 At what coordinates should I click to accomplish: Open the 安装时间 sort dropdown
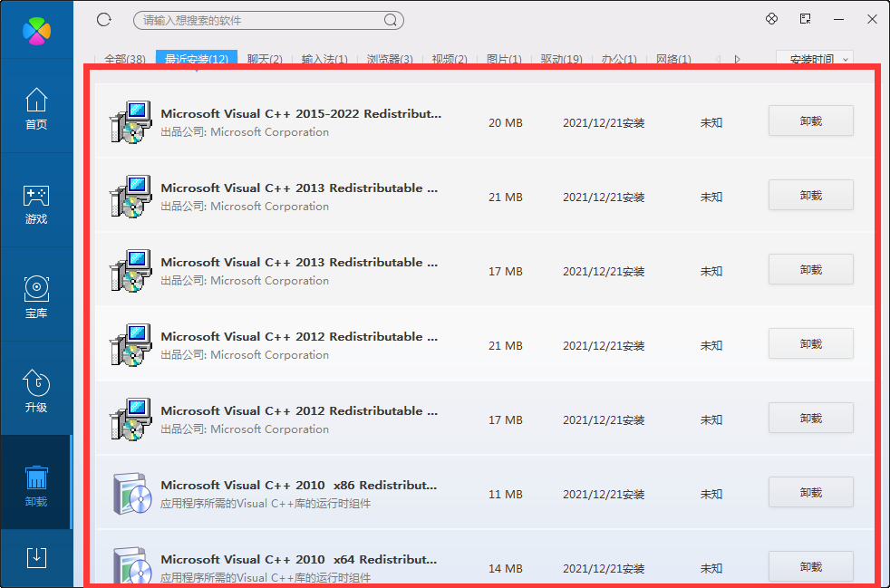pos(814,59)
